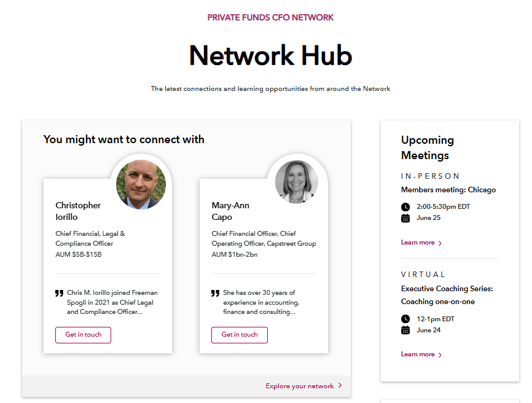Click the clock icon beside 12-1pm EDT
This screenshot has width=532, height=403.
[405, 319]
